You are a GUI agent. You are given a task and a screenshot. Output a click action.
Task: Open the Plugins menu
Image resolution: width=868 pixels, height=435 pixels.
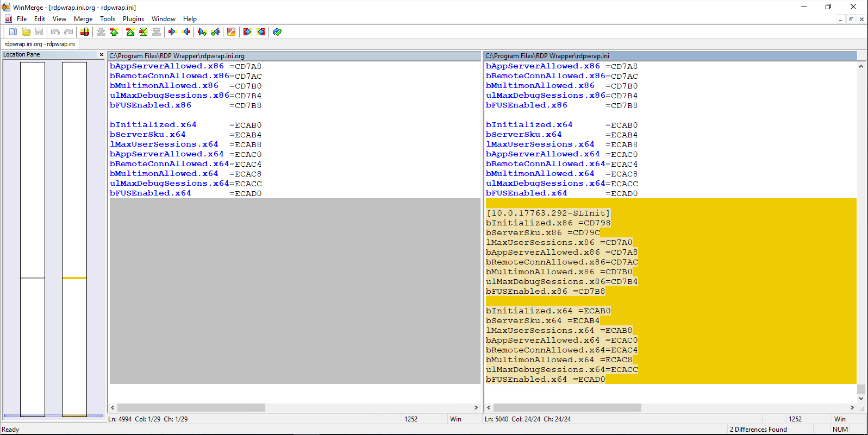pyautogui.click(x=133, y=19)
